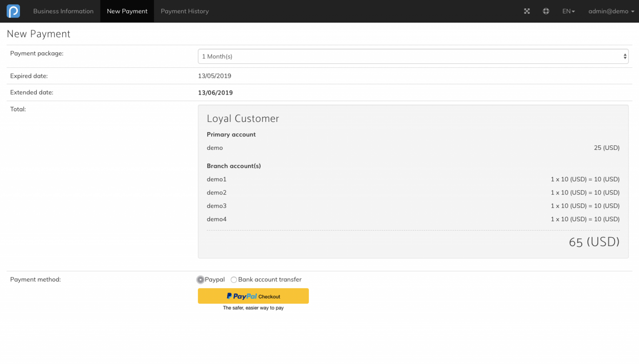Toggle fullscreen with the expand icon
Screen dimensions: 639x364
click(527, 11)
